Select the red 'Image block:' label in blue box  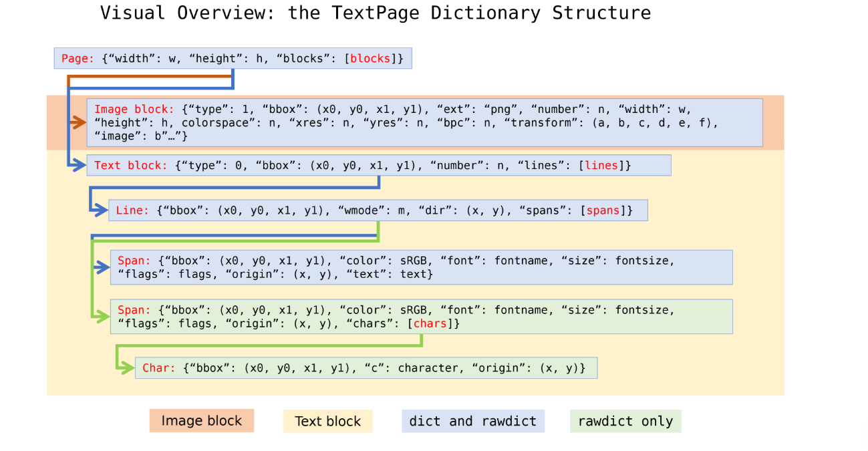pyautogui.click(x=134, y=110)
